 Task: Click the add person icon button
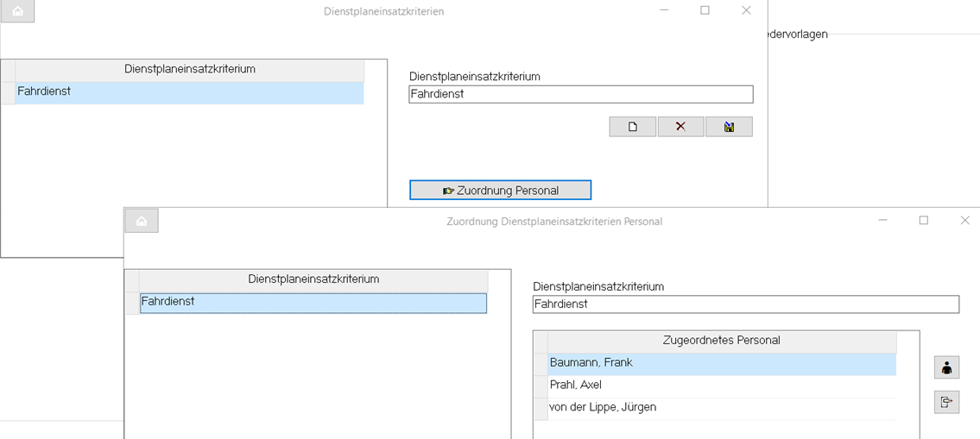[x=946, y=367]
